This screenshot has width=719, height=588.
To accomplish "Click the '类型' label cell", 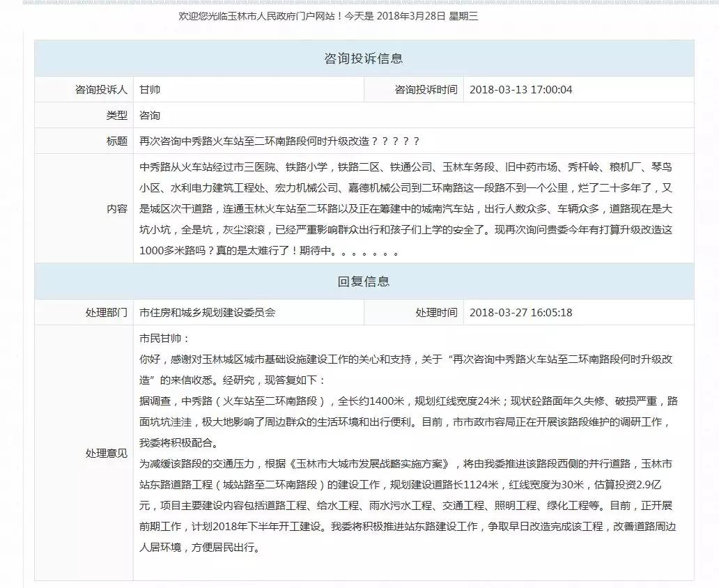I will (x=84, y=115).
